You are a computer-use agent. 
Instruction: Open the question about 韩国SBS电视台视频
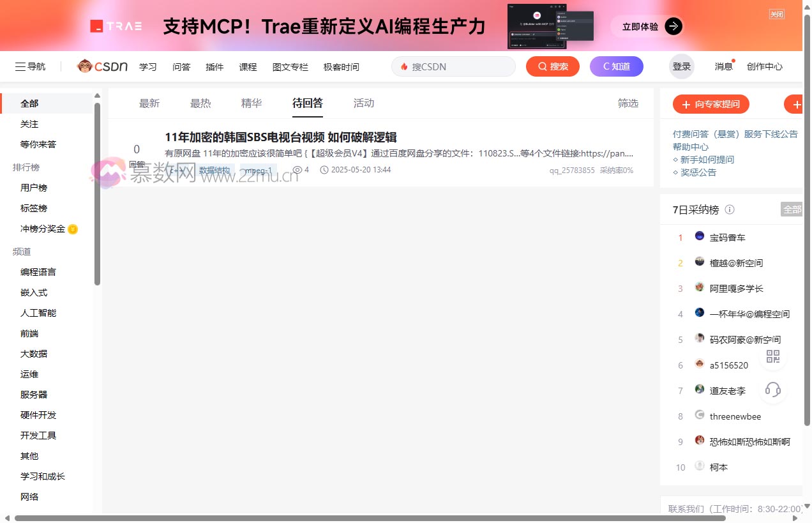[x=281, y=137]
